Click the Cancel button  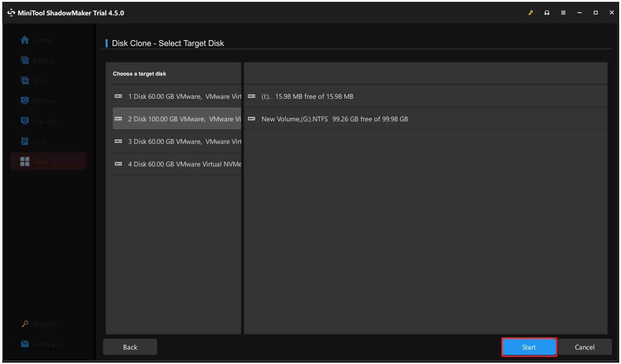coord(585,347)
